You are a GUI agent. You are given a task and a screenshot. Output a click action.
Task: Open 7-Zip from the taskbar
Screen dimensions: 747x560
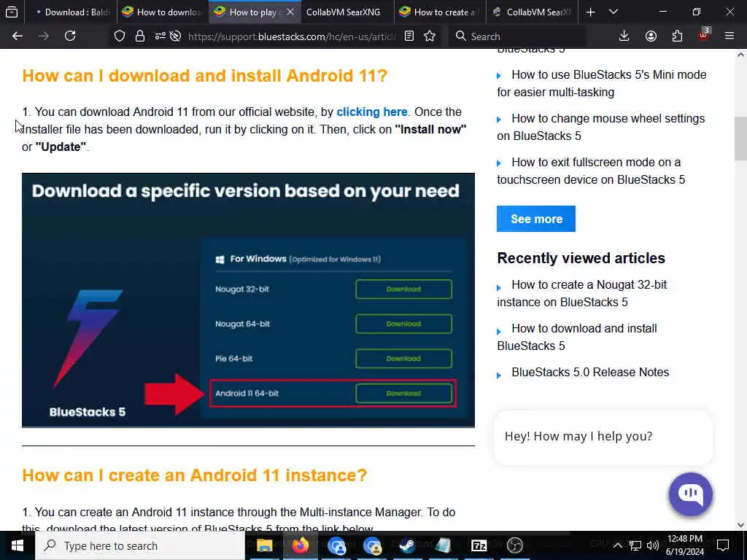coord(479,545)
